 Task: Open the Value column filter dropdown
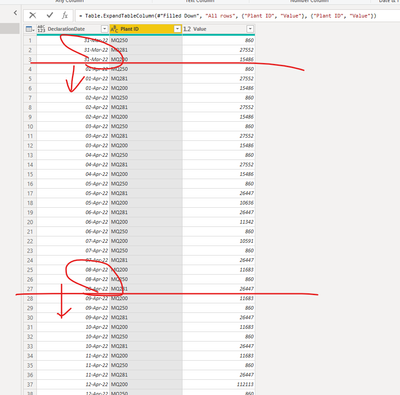[250, 29]
